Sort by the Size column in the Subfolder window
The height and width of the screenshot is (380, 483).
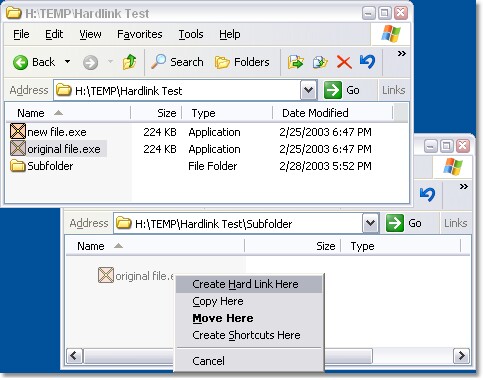pos(293,246)
